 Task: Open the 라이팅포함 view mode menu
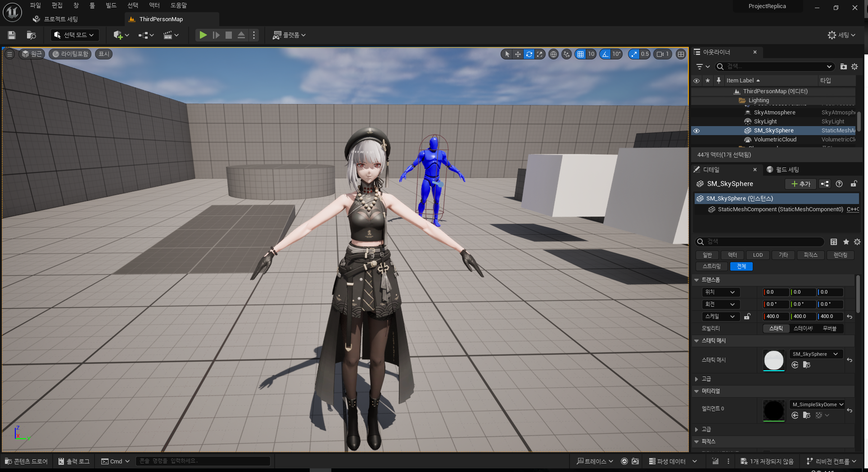pyautogui.click(x=70, y=54)
